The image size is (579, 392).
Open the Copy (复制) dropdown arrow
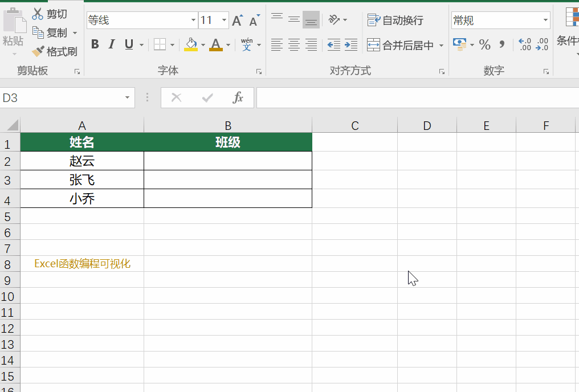pos(75,33)
